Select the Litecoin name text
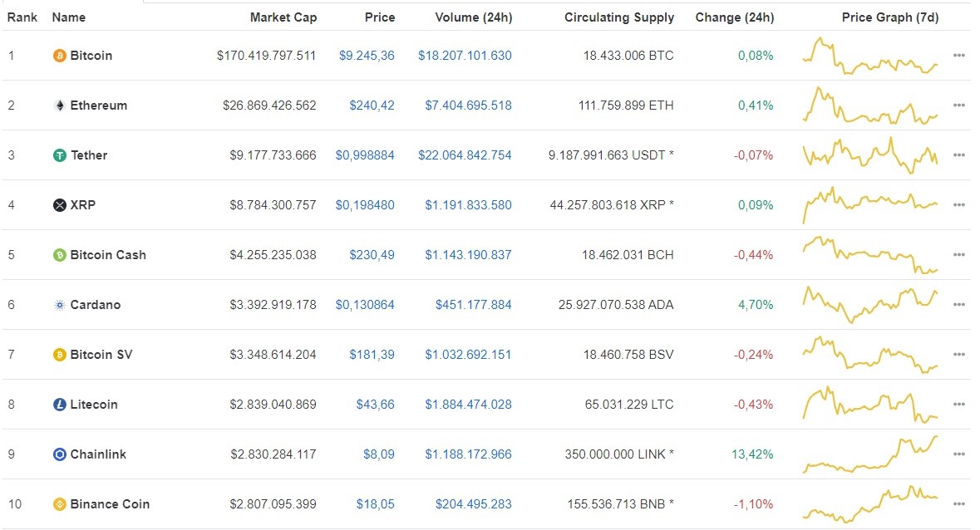Viewport: 980px width, 530px height. pyautogui.click(x=94, y=405)
